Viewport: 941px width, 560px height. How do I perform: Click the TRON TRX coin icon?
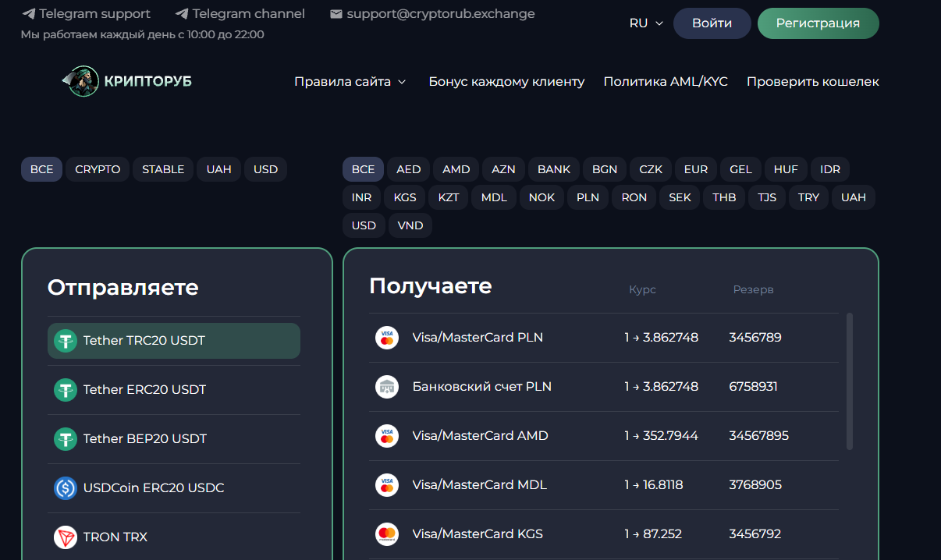66,537
